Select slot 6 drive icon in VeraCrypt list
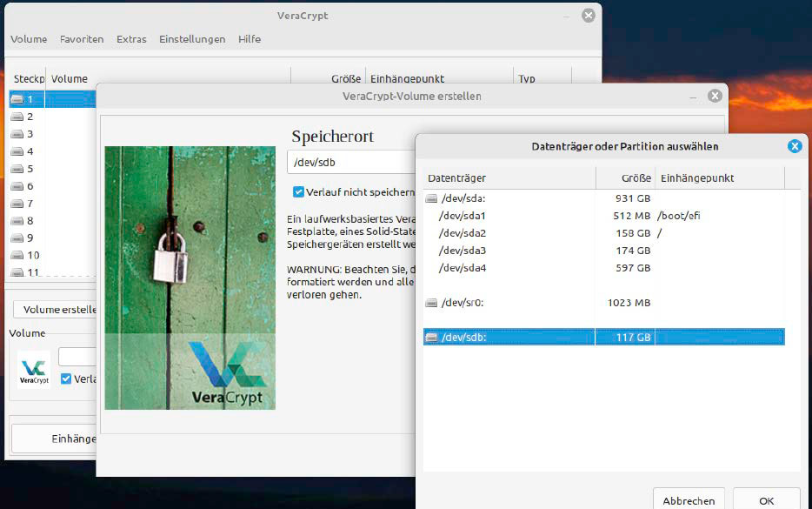This screenshot has height=509, width=812. click(x=17, y=186)
